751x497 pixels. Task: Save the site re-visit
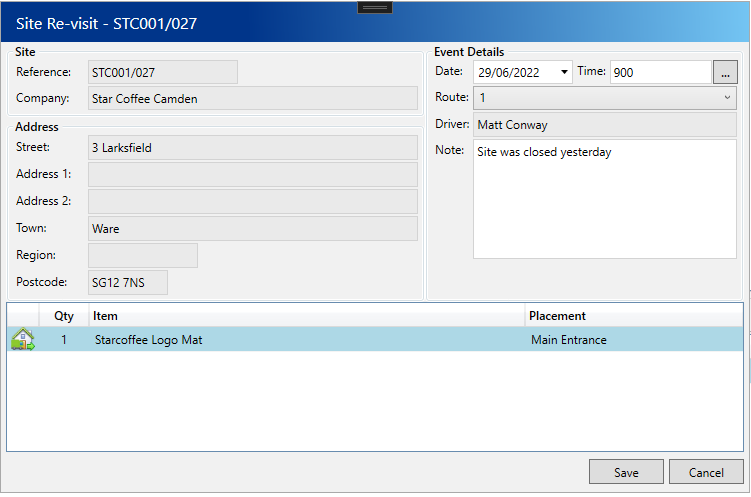point(626,472)
